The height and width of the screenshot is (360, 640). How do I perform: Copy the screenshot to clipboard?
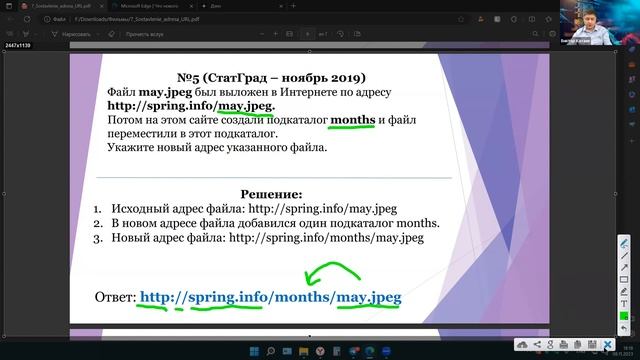[578, 345]
